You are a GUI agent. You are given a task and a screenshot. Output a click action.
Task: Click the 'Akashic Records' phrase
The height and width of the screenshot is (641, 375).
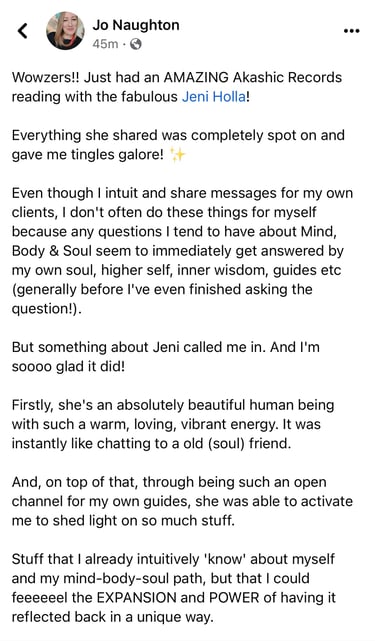287,78
